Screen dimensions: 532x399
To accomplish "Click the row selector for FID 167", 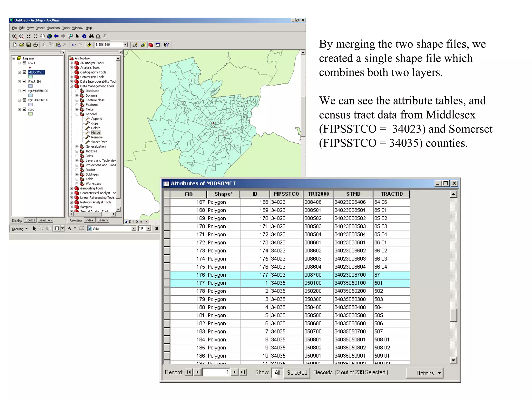I will pyautogui.click(x=167, y=202).
